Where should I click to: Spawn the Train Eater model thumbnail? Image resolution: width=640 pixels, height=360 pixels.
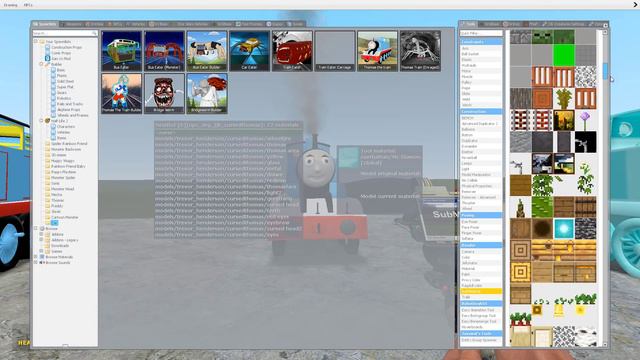[x=292, y=51]
